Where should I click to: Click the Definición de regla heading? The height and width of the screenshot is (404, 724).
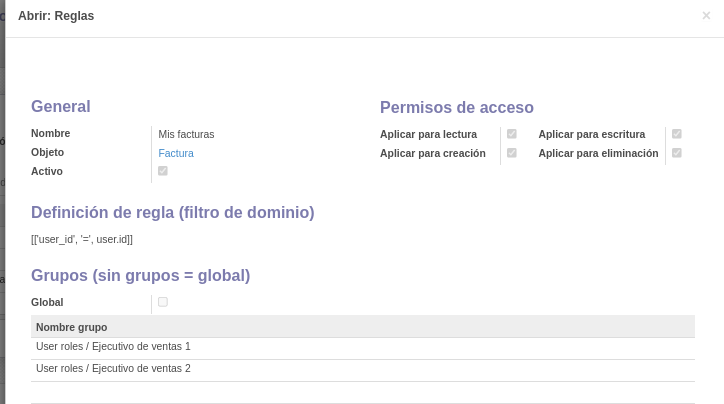pyautogui.click(x=173, y=212)
